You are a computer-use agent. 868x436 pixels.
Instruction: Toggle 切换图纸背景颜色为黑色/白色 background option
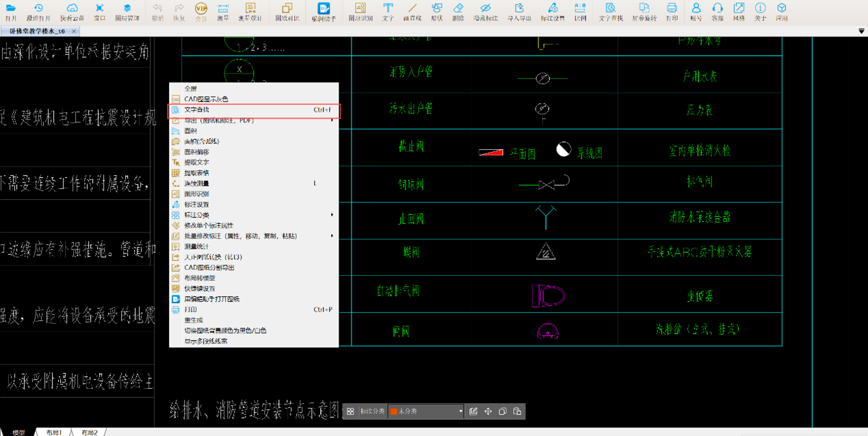click(225, 331)
